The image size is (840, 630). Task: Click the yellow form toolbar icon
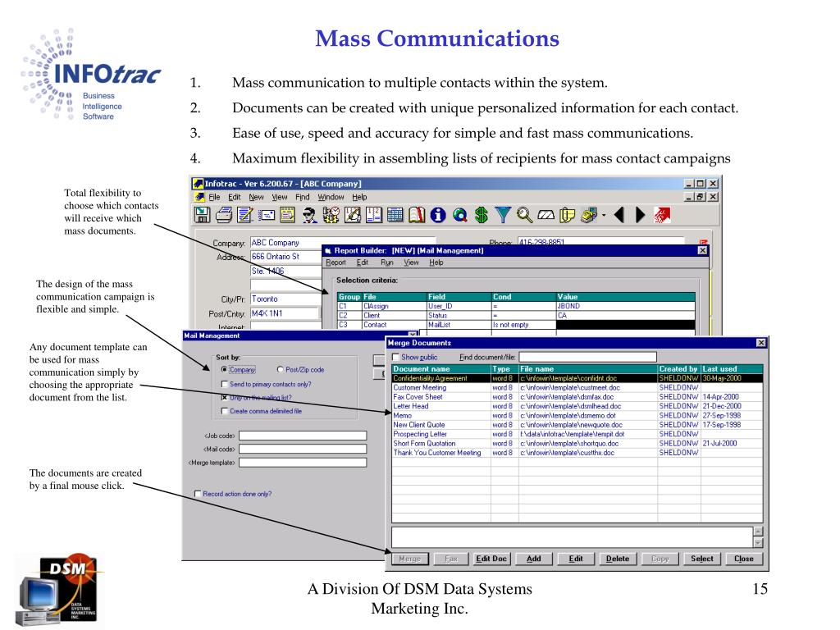click(x=288, y=215)
